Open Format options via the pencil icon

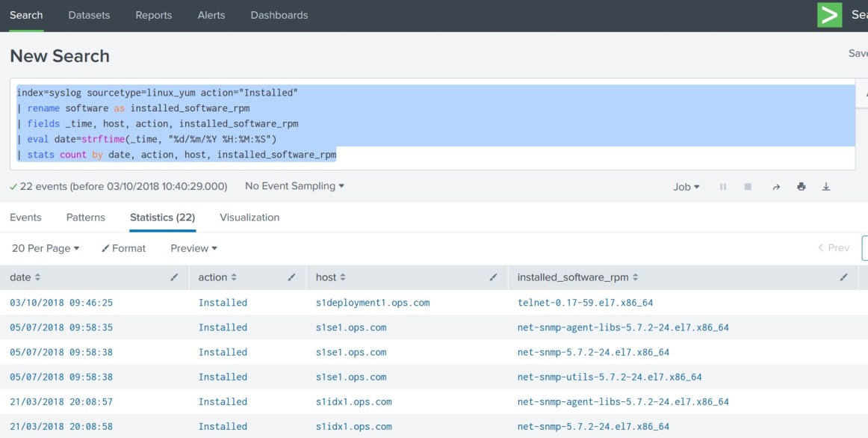[124, 247]
